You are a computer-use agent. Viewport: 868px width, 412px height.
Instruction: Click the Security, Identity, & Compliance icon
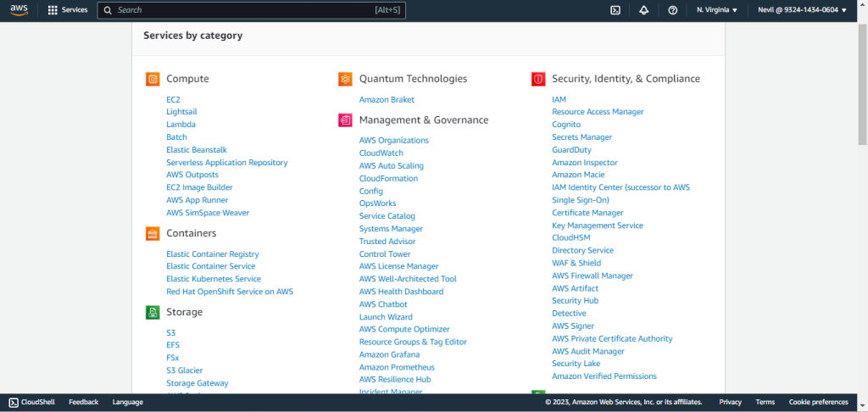538,79
